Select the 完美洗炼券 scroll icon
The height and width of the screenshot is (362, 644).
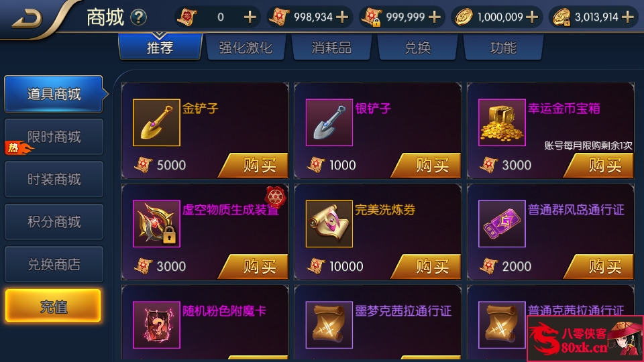pos(329,224)
